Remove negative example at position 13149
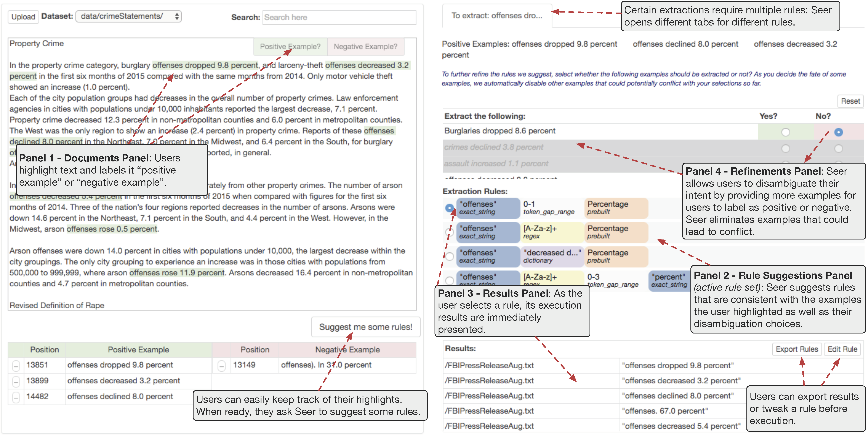868x436 pixels. [x=221, y=366]
